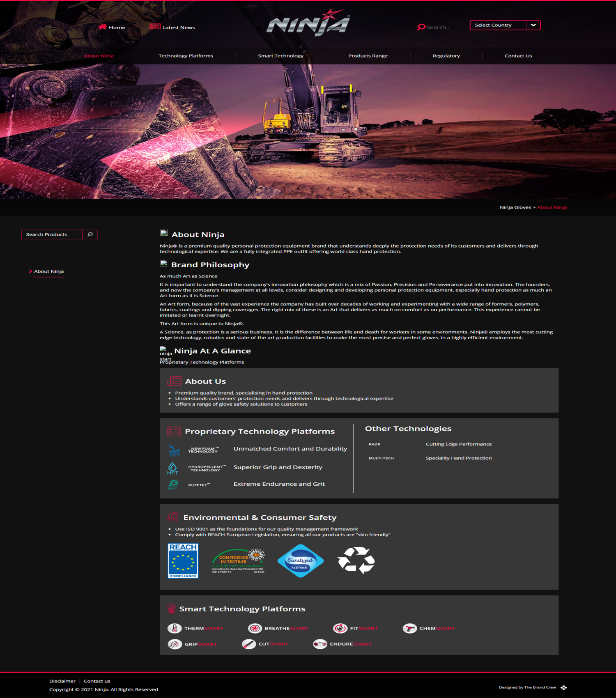Click the NFT New Foam Technology icon
Image resolution: width=616 pixels, height=698 pixels.
pyautogui.click(x=174, y=450)
